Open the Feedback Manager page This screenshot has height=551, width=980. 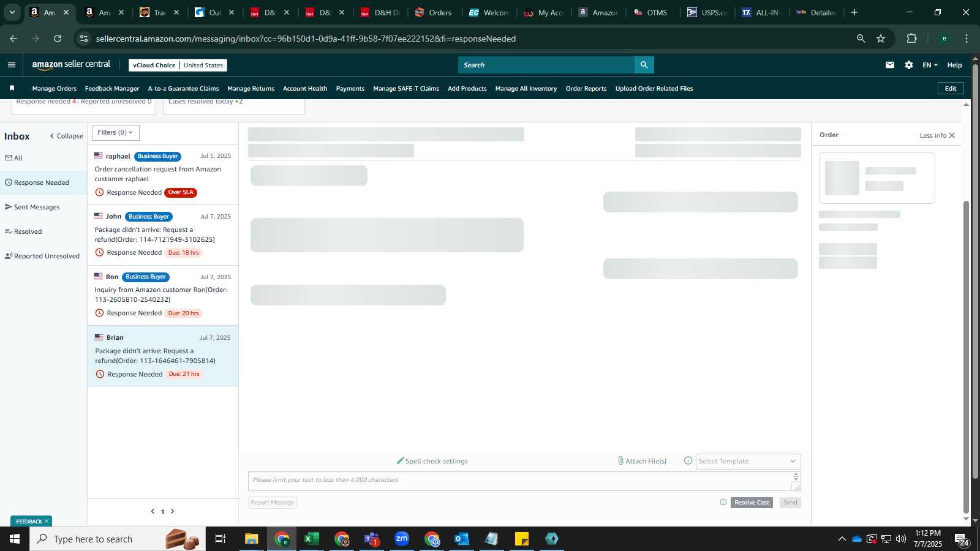[112, 88]
